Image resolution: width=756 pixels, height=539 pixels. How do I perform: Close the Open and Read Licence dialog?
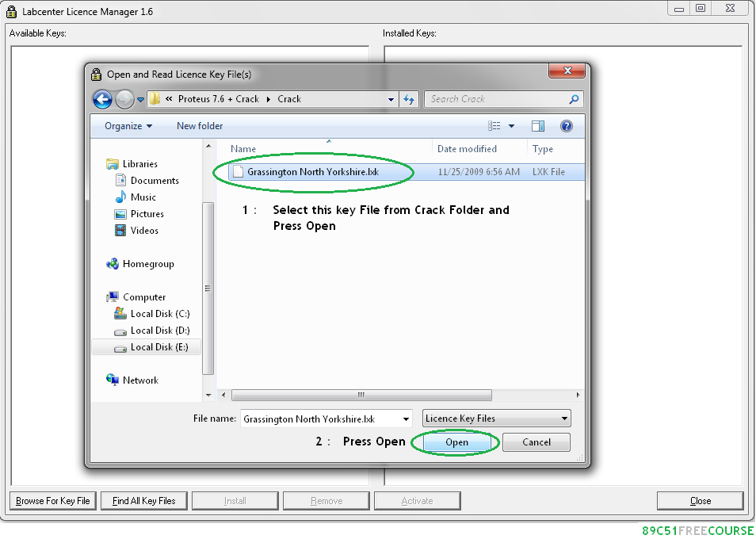(x=567, y=71)
